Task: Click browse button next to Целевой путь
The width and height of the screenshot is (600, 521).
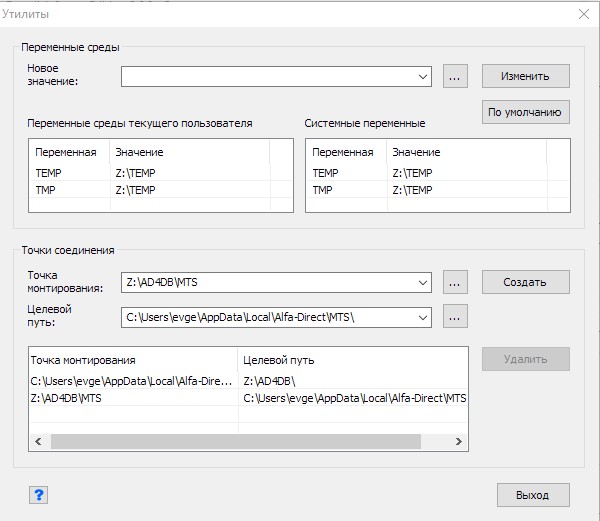Action: click(455, 317)
